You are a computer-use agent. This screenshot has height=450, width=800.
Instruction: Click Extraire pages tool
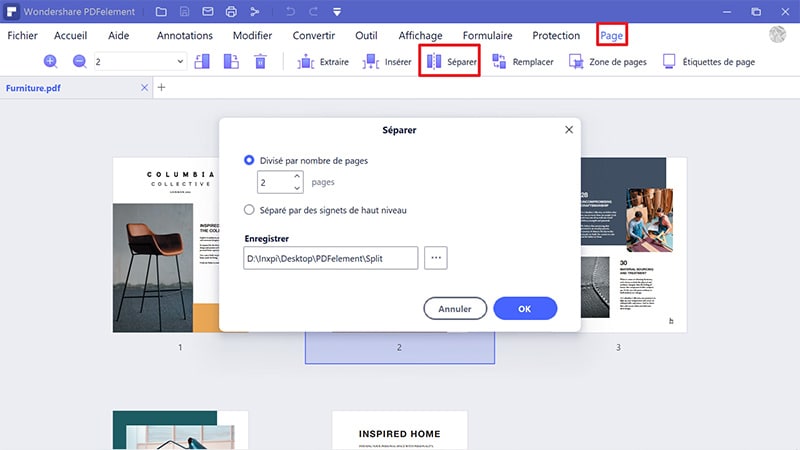[323, 62]
